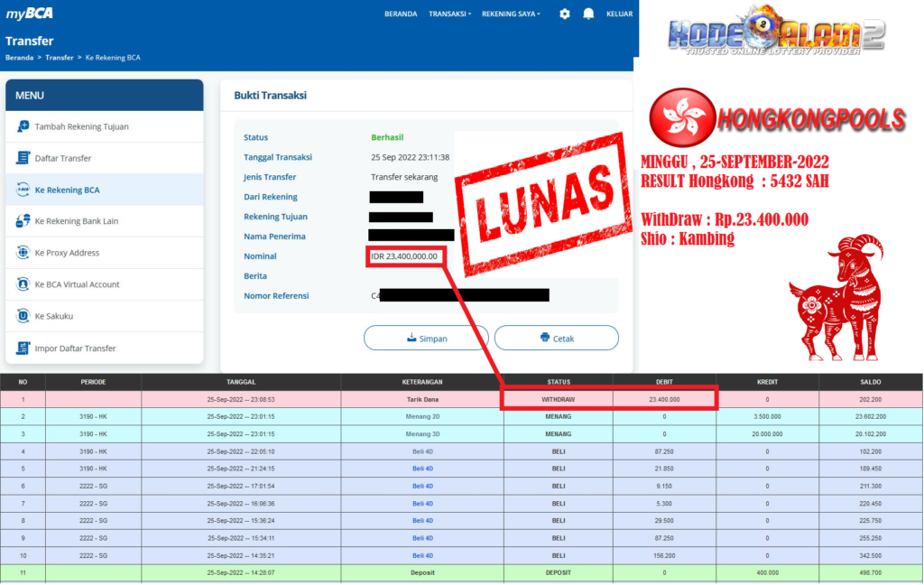Image resolution: width=924 pixels, height=585 pixels.
Task: Select Daftar Transfer menu item
Action: click(x=105, y=158)
